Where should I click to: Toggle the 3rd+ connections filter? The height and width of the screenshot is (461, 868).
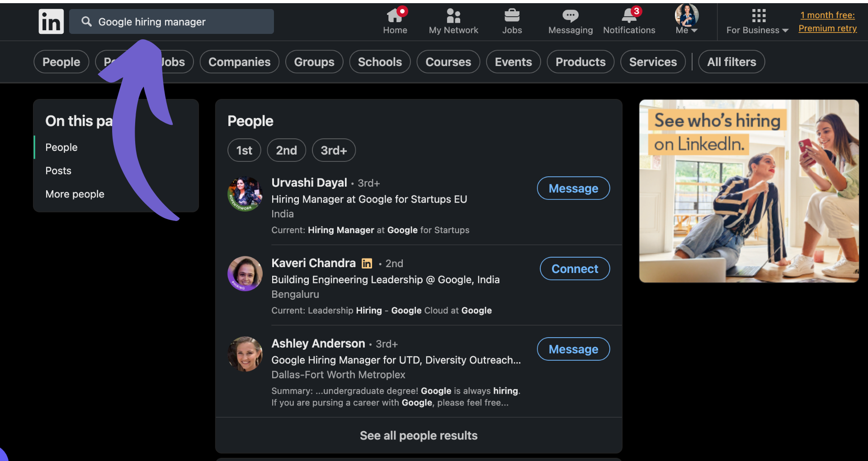click(333, 150)
